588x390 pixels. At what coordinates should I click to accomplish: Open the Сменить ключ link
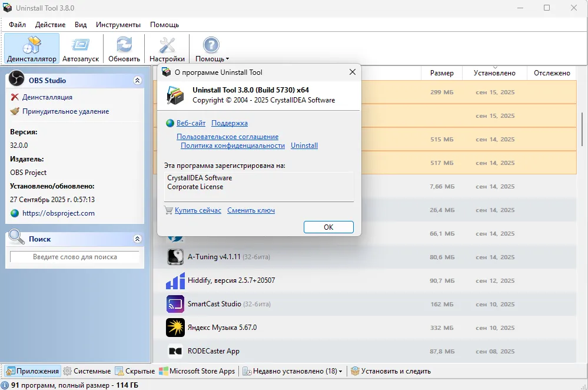(x=251, y=210)
